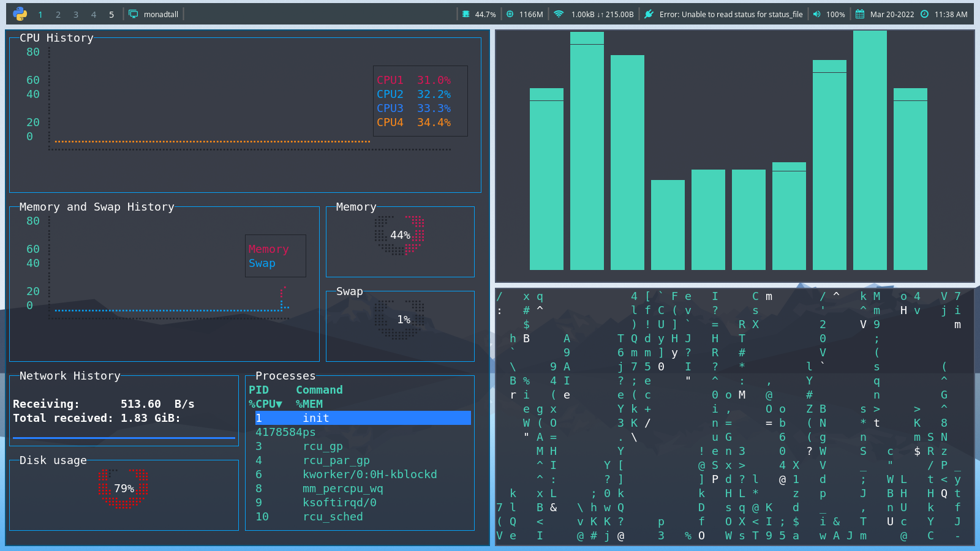This screenshot has height=551, width=980.
Task: Click the calendar icon beside Mar 20-2022
Action: point(859,13)
